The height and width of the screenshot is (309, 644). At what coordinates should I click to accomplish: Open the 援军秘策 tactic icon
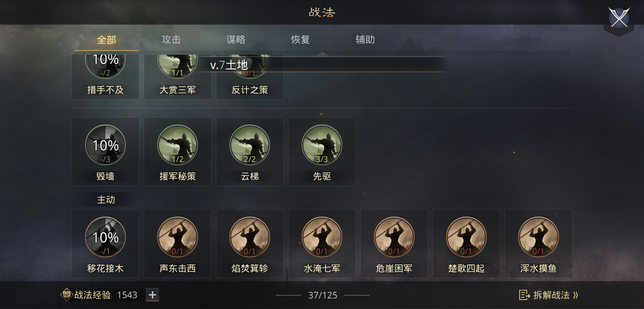178,145
